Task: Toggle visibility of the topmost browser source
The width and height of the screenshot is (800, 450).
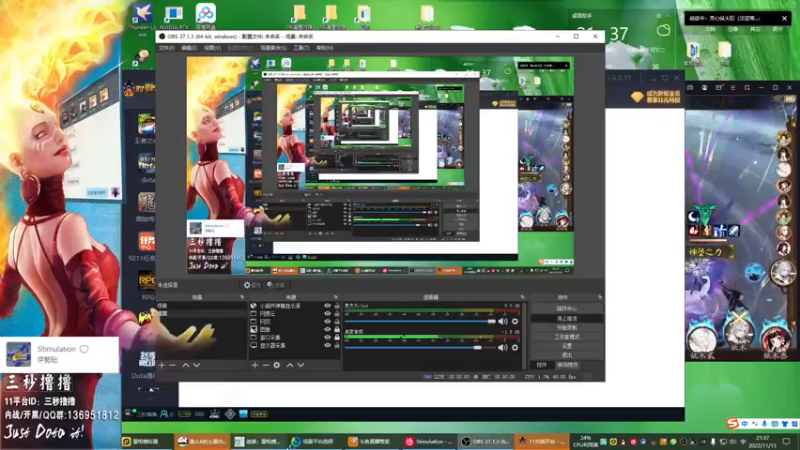Action: click(328, 306)
